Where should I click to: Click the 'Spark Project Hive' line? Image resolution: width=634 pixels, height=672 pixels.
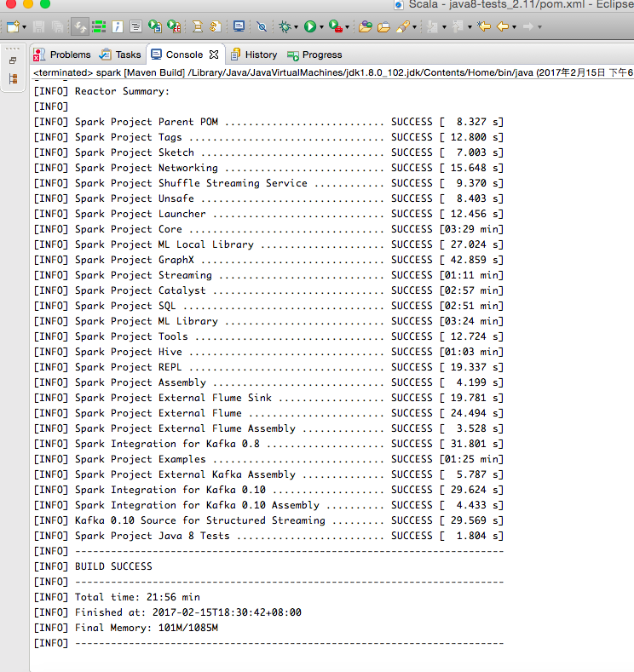pos(268,353)
